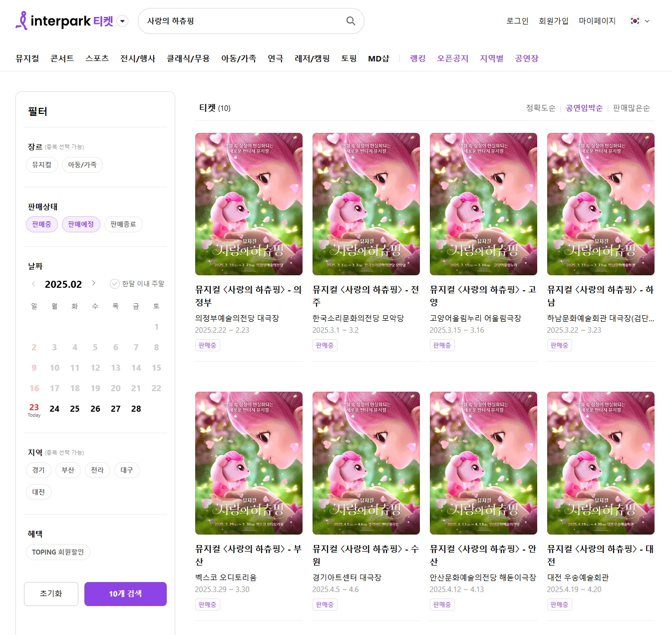Open the MD샵 menu item
The image size is (672, 635).
[x=378, y=58]
